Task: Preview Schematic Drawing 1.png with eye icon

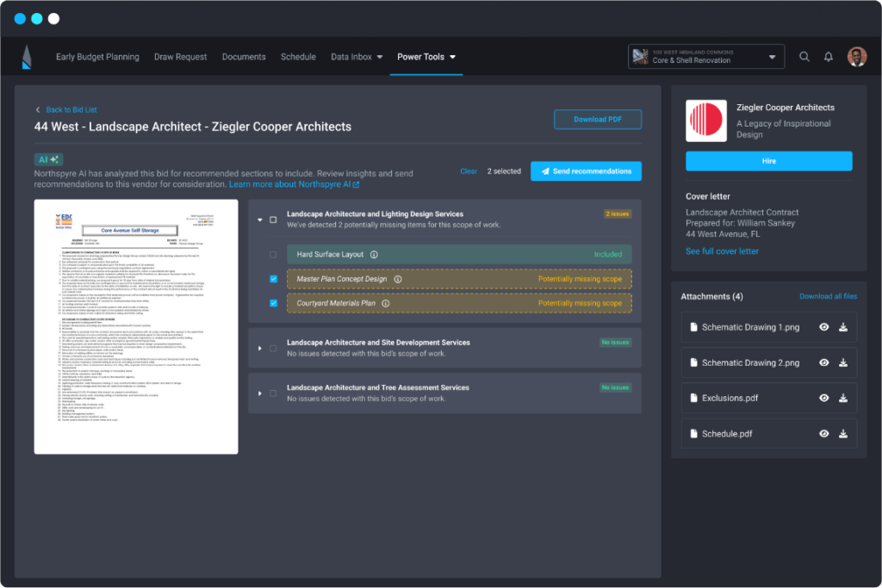Action: pos(824,327)
